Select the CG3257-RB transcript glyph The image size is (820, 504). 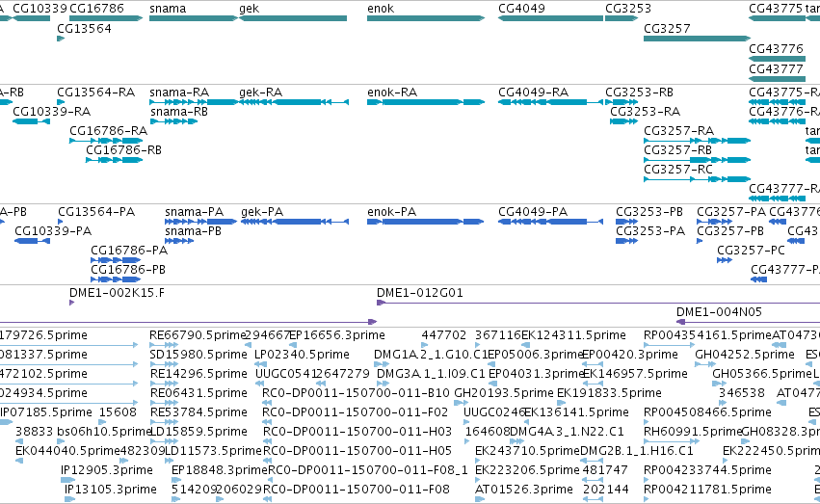697,160
